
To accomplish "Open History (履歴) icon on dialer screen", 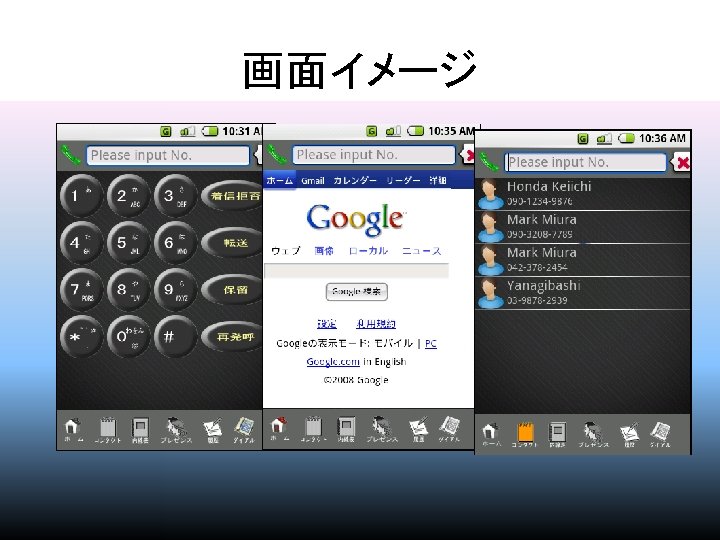I will click(x=212, y=429).
